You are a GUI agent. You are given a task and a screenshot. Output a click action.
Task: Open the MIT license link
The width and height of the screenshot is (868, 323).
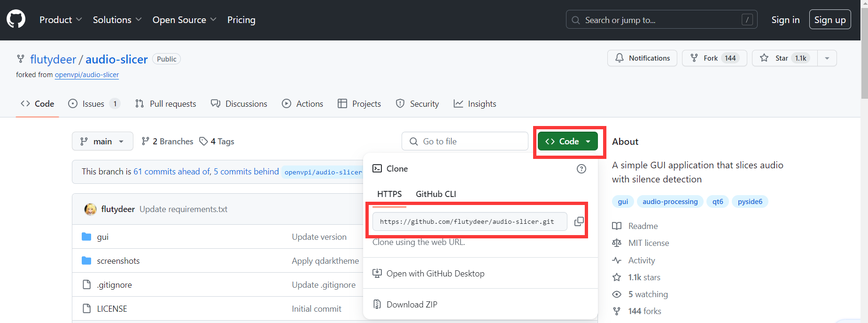[641, 243]
